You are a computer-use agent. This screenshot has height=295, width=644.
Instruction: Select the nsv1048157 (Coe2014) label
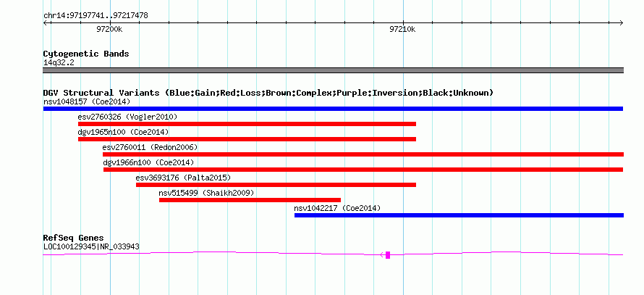coord(87,101)
